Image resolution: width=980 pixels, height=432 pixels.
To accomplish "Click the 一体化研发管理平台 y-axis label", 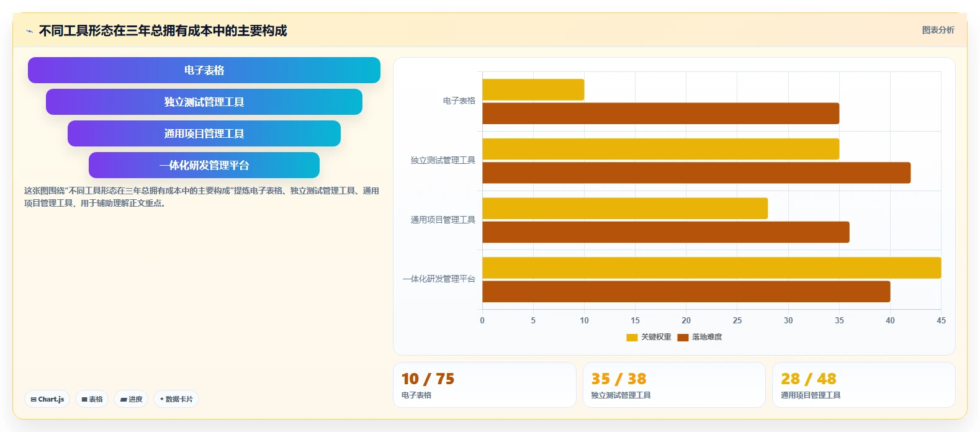I will (x=439, y=279).
